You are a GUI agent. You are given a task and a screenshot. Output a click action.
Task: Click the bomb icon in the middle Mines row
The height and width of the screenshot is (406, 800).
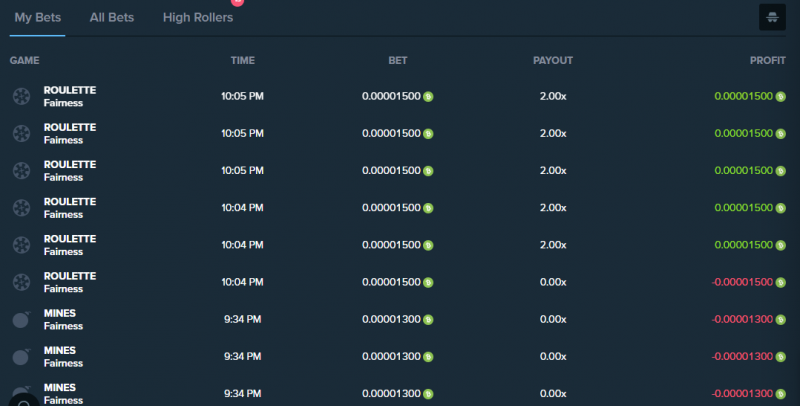point(21,357)
